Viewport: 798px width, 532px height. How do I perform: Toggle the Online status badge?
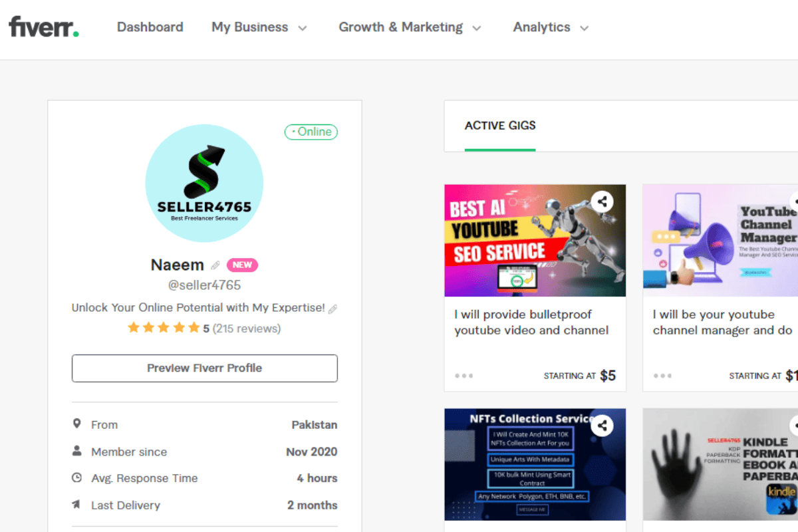point(311,132)
